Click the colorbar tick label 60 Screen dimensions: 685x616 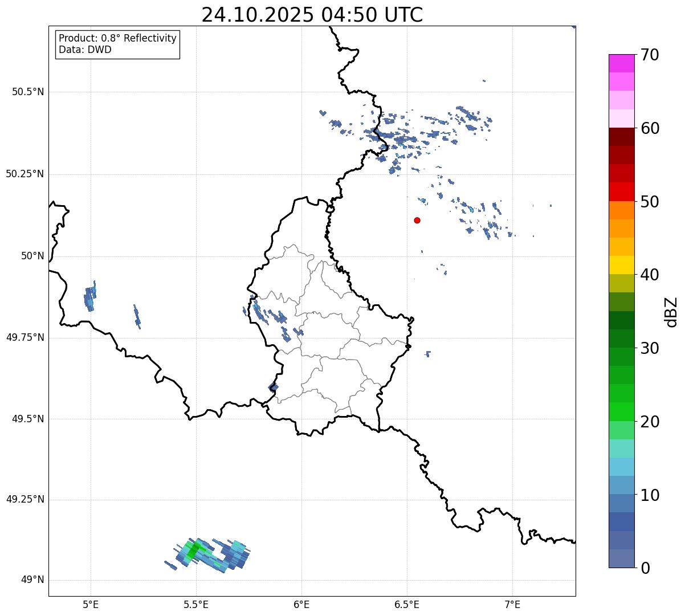(x=650, y=128)
